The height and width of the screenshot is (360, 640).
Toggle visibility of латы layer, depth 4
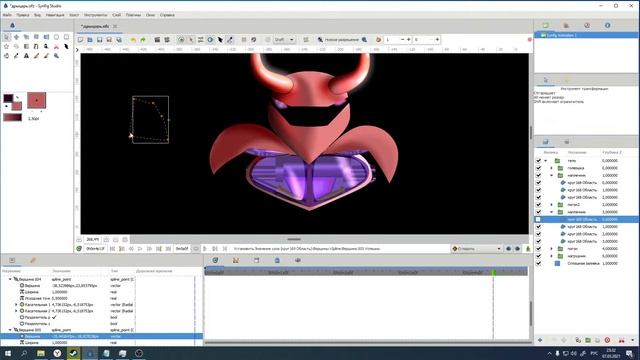[538, 249]
